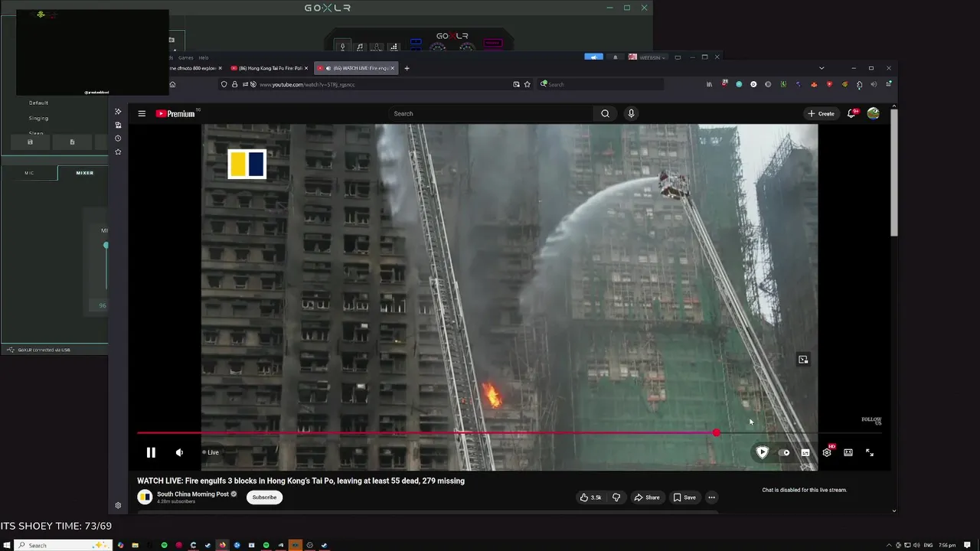Viewport: 980px width, 551px height.
Task: Click the sidebar history clock icon
Action: (118, 139)
